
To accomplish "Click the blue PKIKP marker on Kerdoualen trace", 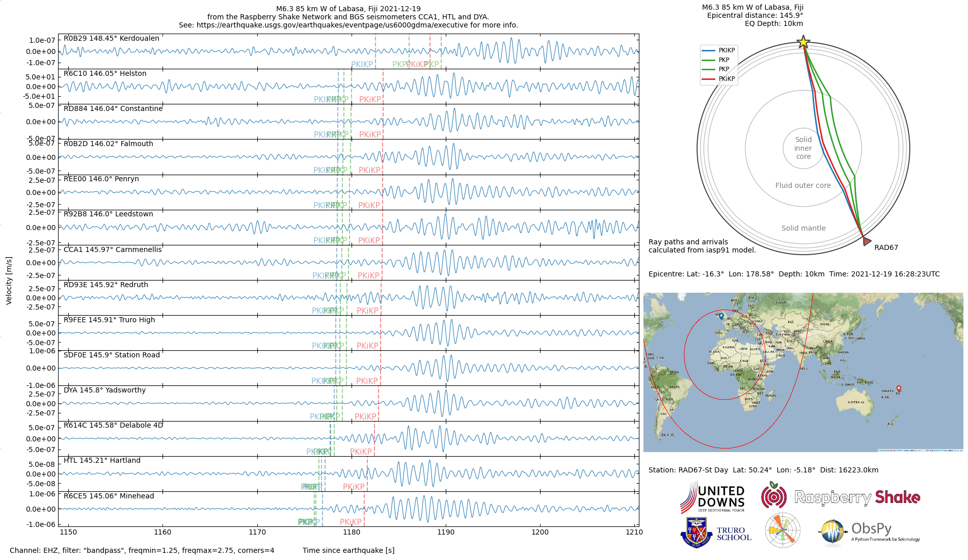I will click(362, 64).
